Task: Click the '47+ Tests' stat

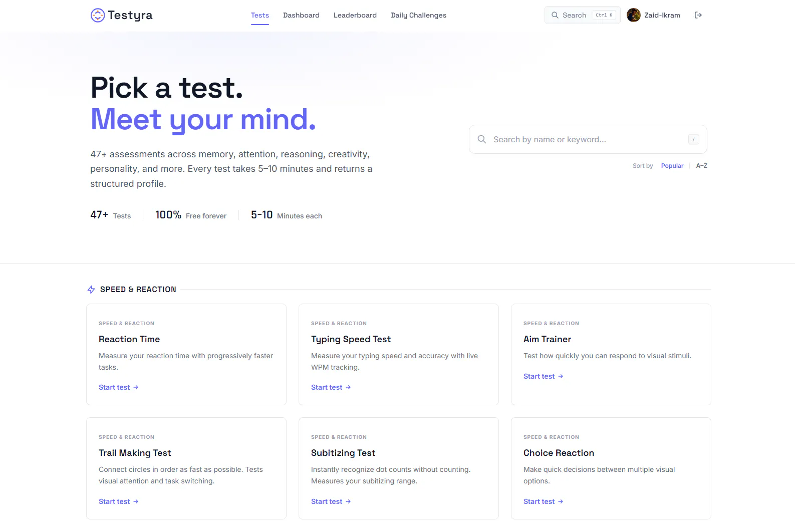Action: tap(111, 215)
